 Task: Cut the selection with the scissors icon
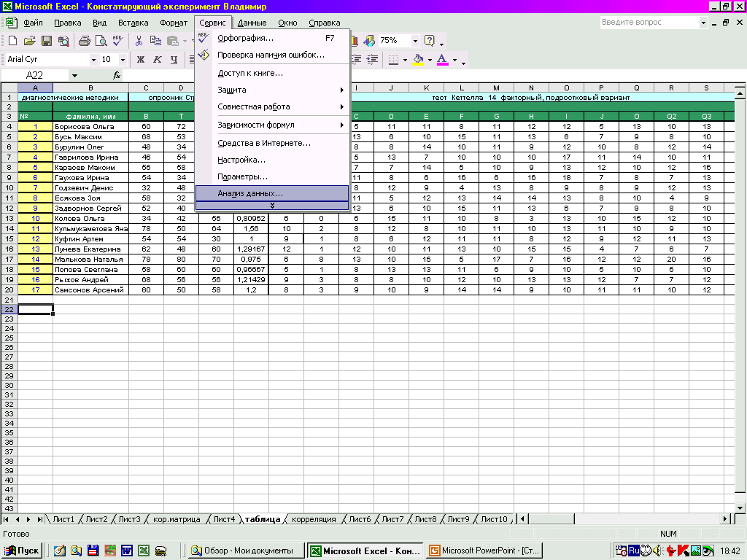tap(139, 41)
